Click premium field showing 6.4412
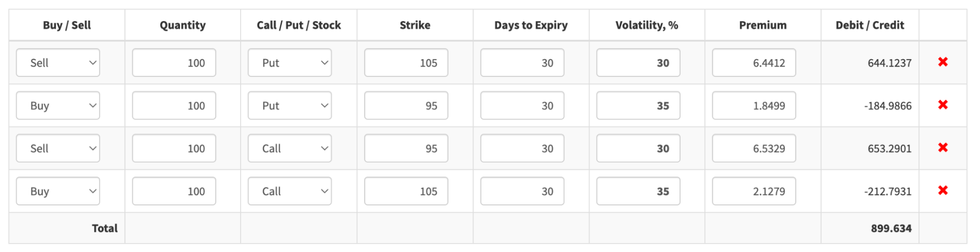The image size is (980, 252). pos(754,63)
